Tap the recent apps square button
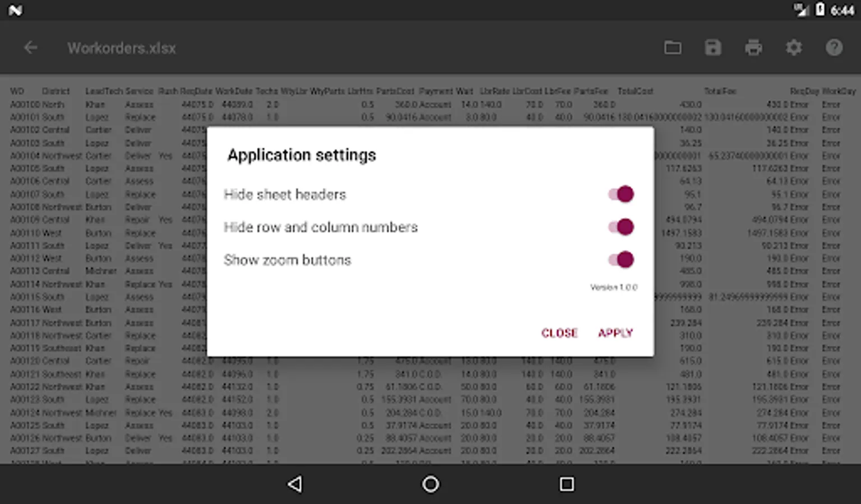 [567, 484]
